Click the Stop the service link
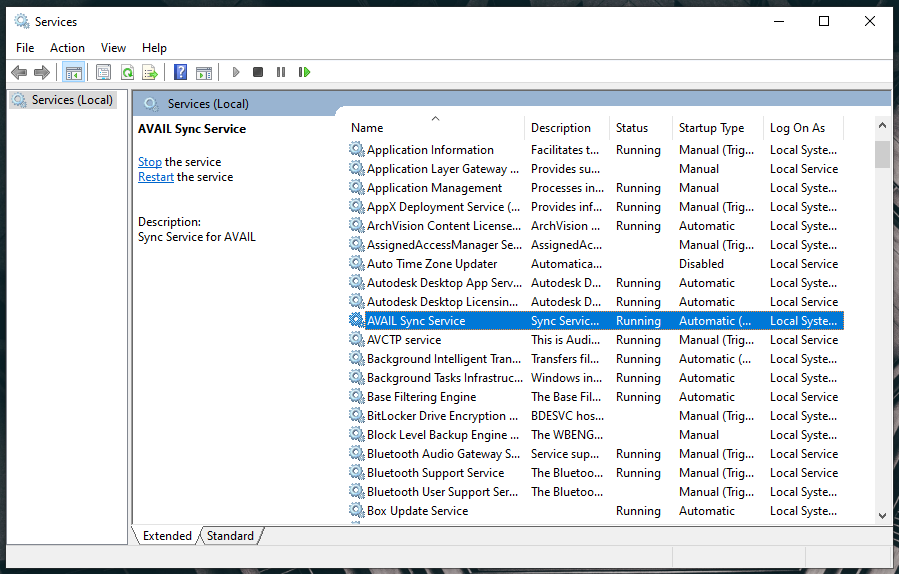899x574 pixels. pyautogui.click(x=150, y=162)
